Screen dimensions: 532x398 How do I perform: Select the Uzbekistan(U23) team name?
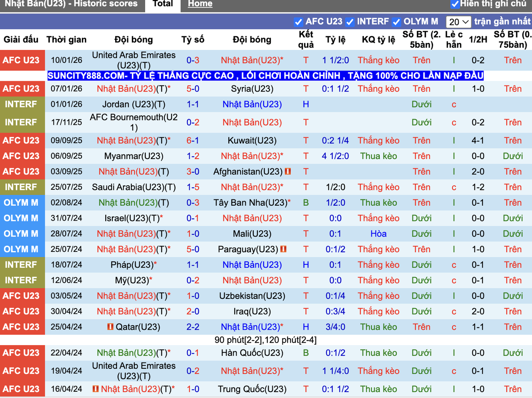[252, 296]
